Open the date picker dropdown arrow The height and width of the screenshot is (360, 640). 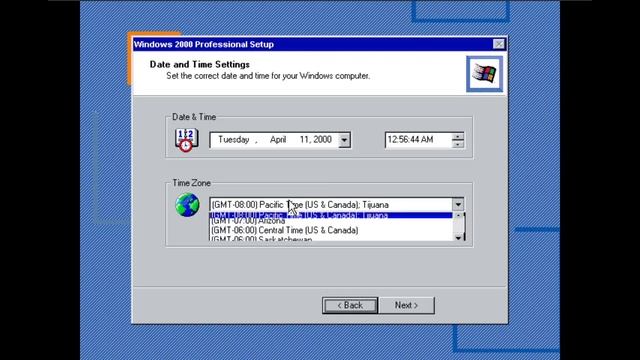pos(344,140)
